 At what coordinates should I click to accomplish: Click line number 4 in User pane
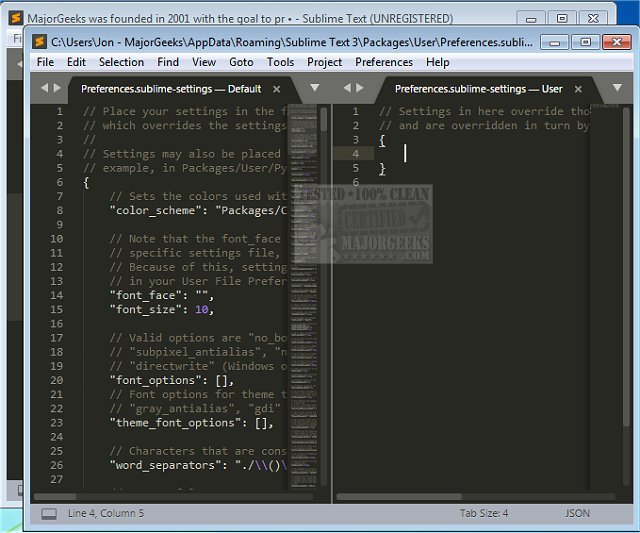[356, 154]
